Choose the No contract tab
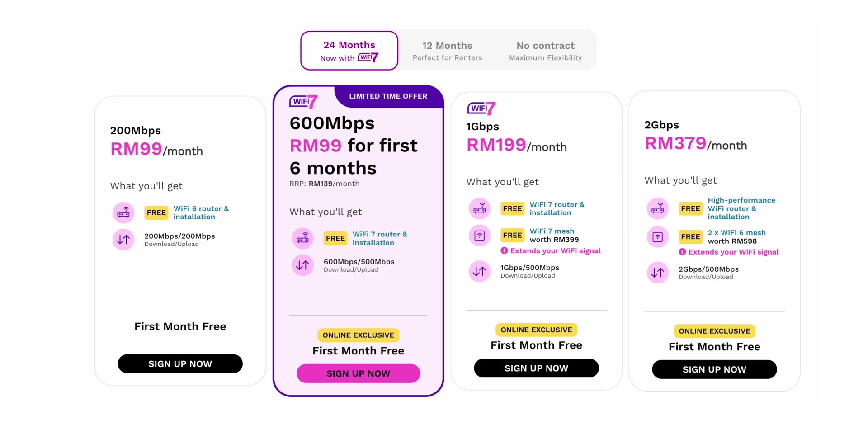 click(545, 51)
